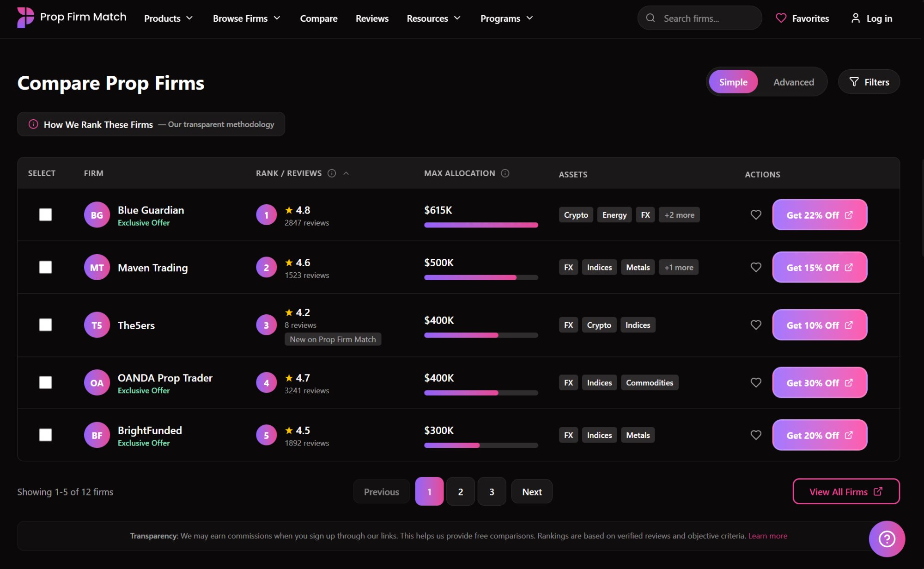This screenshot has width=924, height=569.
Task: Favorite The5ers with heart icon
Action: (756, 325)
